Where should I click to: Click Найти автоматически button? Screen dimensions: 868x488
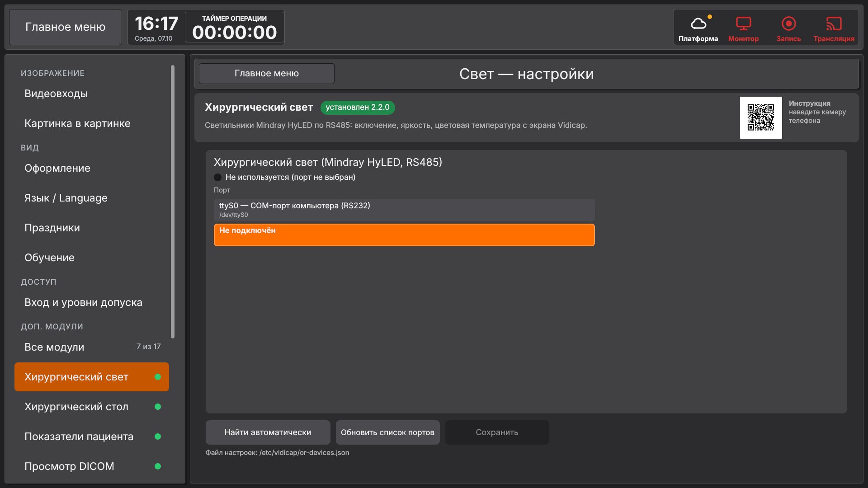click(268, 432)
